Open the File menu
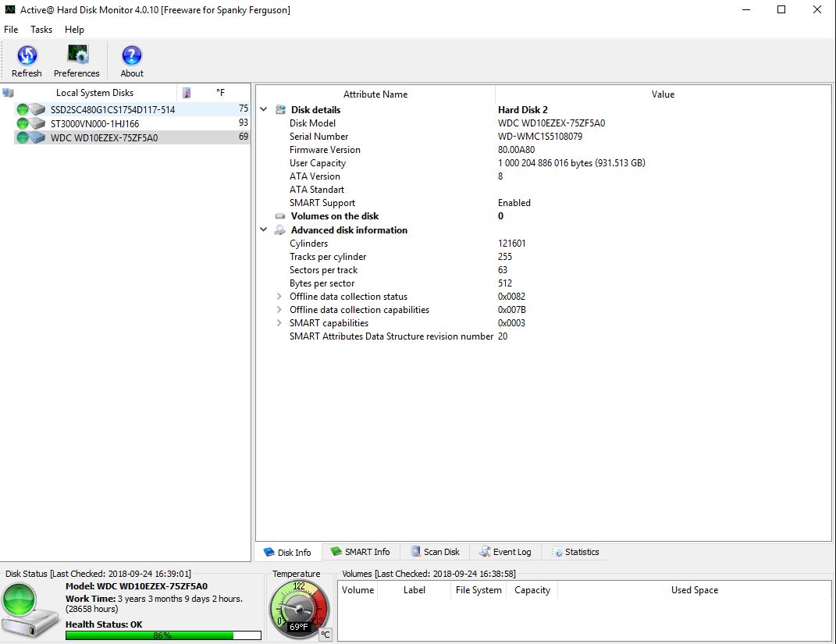Viewport: 836px width, 644px height. tap(11, 30)
